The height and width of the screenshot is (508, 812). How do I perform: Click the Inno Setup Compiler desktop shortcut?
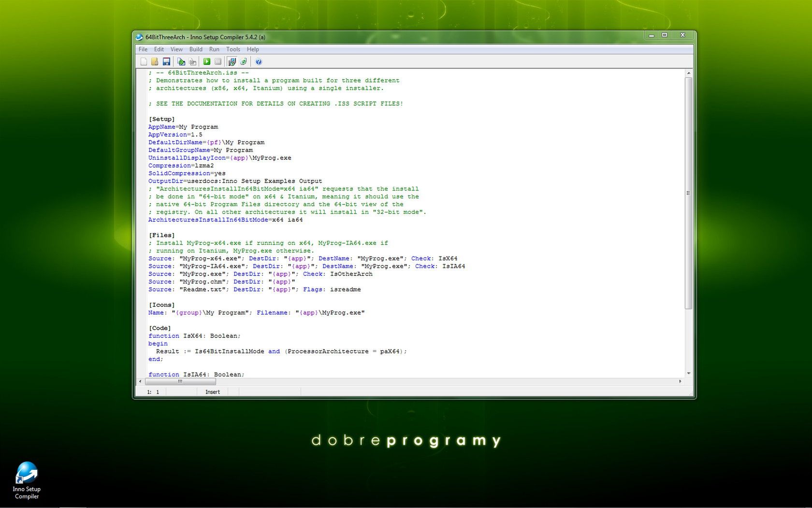[x=27, y=480]
